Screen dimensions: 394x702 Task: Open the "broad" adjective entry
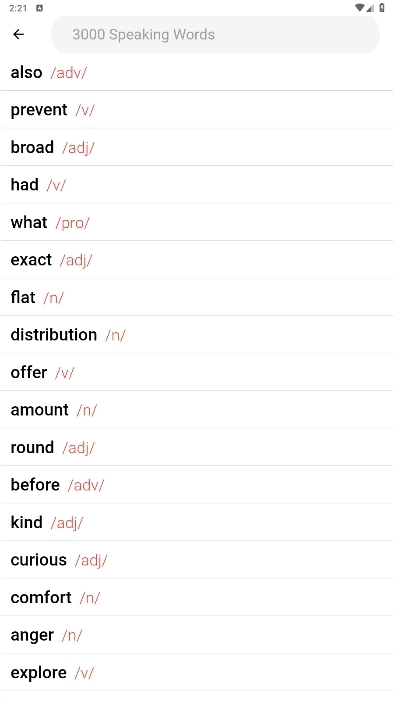coord(197,147)
